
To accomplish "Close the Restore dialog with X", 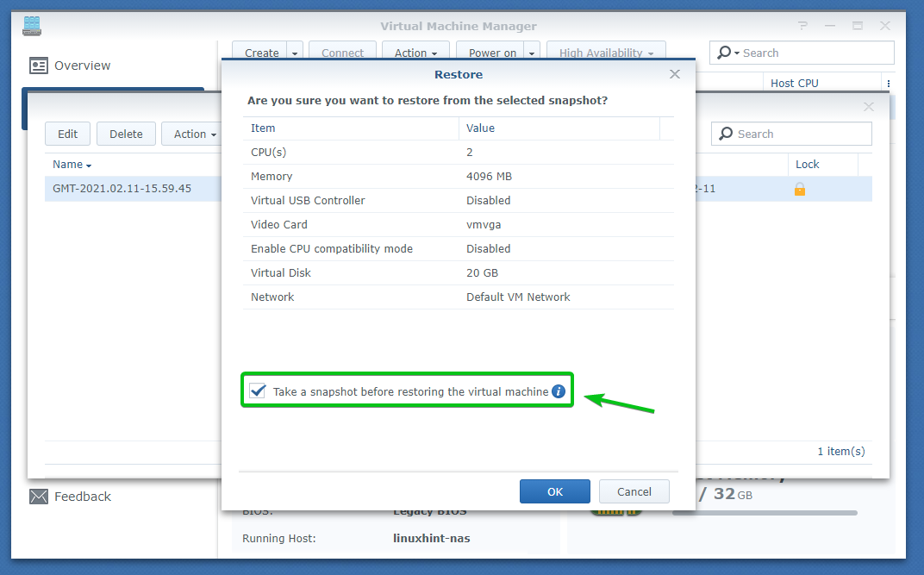I will [675, 73].
